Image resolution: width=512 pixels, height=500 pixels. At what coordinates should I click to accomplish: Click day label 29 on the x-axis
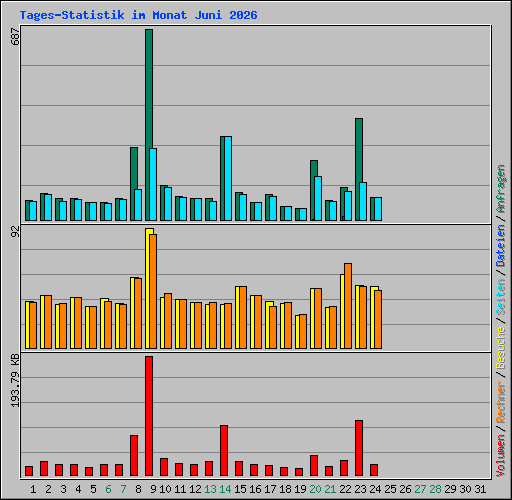coord(450,489)
